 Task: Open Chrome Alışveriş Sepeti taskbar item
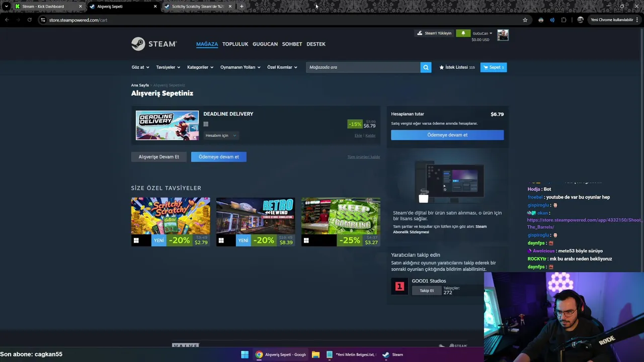point(281,354)
